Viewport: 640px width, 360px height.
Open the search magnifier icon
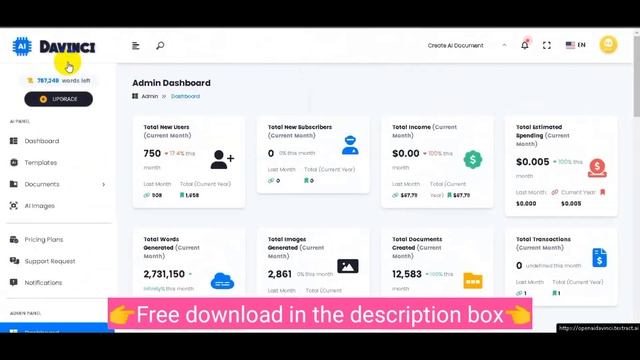[x=160, y=45]
